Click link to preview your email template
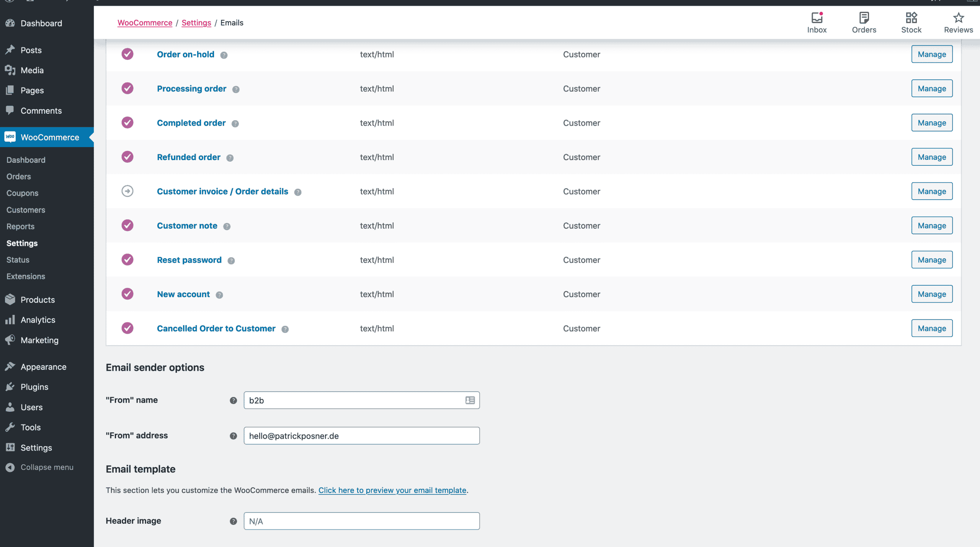The height and width of the screenshot is (547, 980). (392, 490)
